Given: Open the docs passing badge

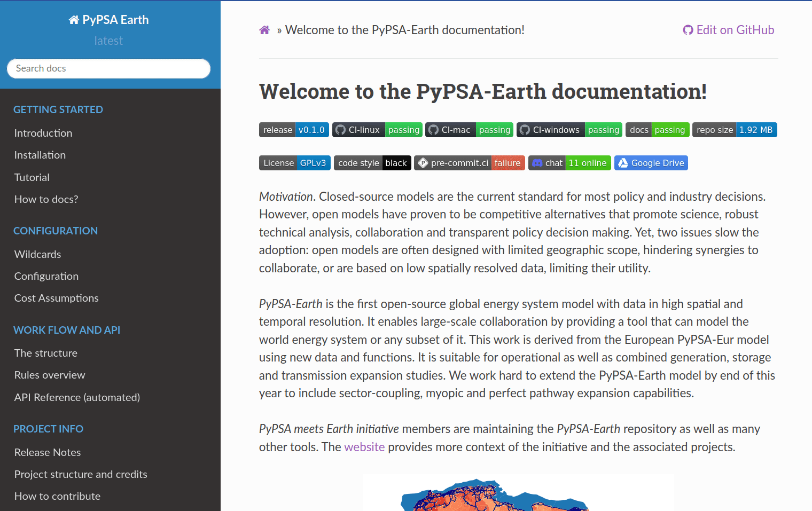Looking at the screenshot, I should [658, 130].
